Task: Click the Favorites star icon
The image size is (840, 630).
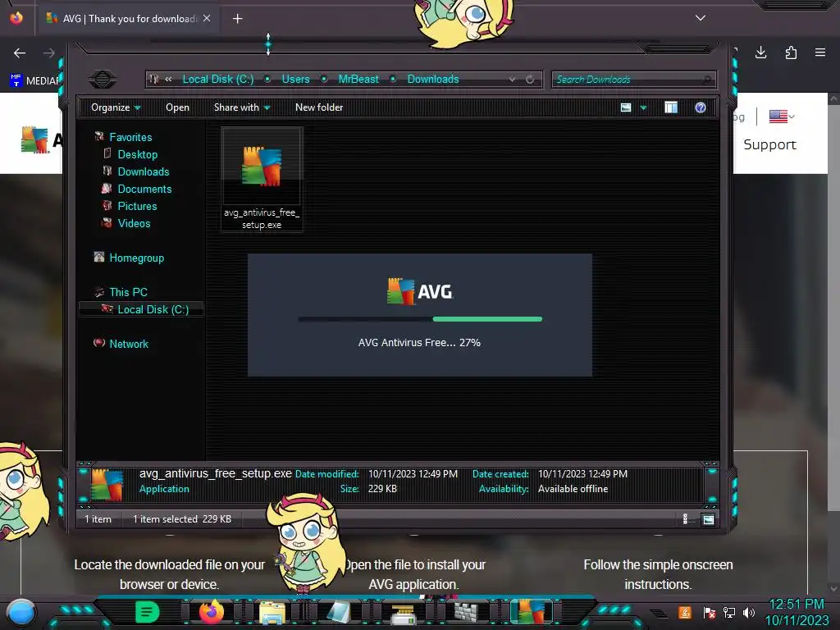Action: (99, 137)
